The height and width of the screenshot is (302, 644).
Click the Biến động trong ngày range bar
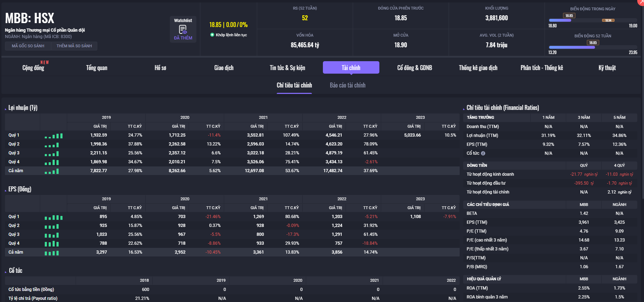tap(592, 20)
